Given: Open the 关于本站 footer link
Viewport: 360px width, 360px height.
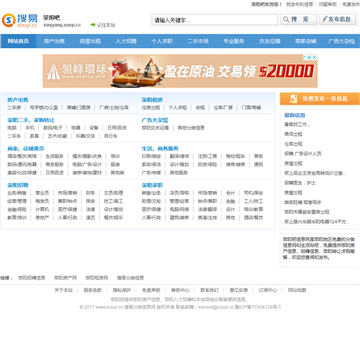Looking at the screenshot, I should tap(63, 290).
